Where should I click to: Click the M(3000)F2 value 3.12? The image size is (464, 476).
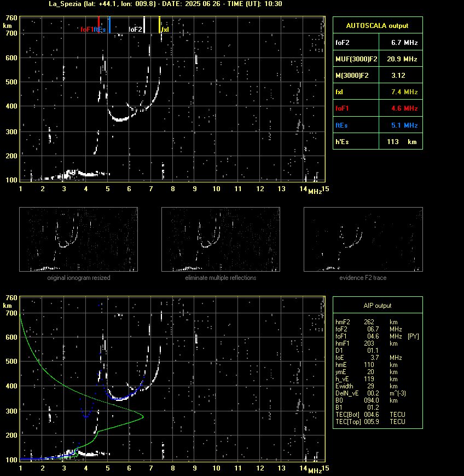pyautogui.click(x=398, y=76)
